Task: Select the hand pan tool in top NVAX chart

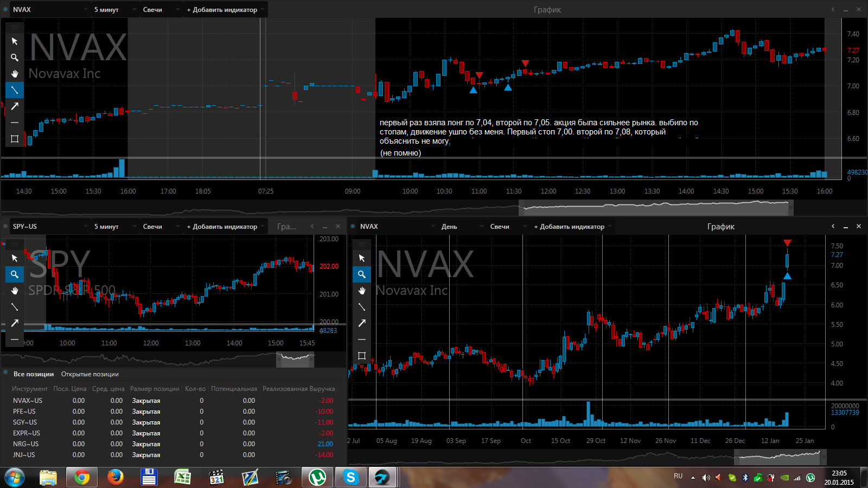Action: [15, 74]
